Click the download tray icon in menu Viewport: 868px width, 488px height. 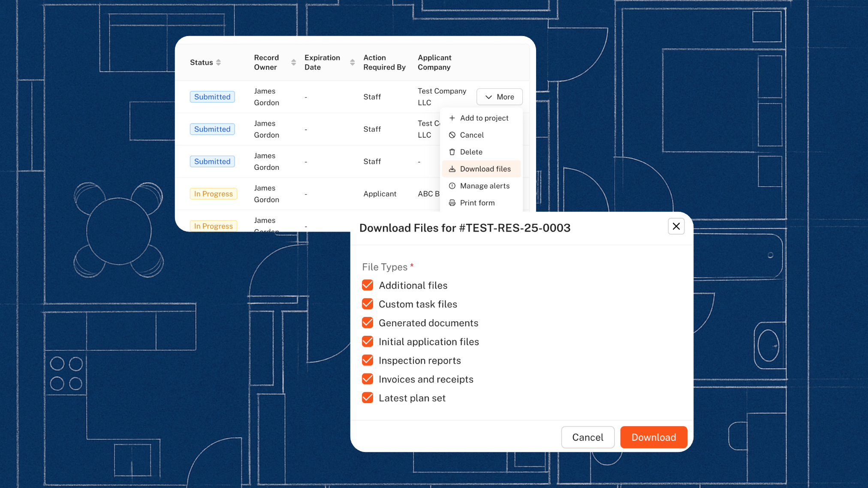point(452,169)
